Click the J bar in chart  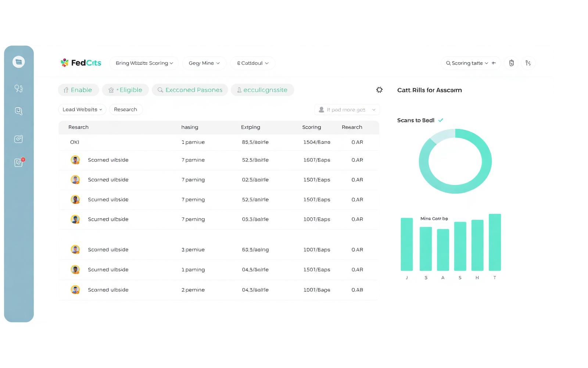pos(406,244)
